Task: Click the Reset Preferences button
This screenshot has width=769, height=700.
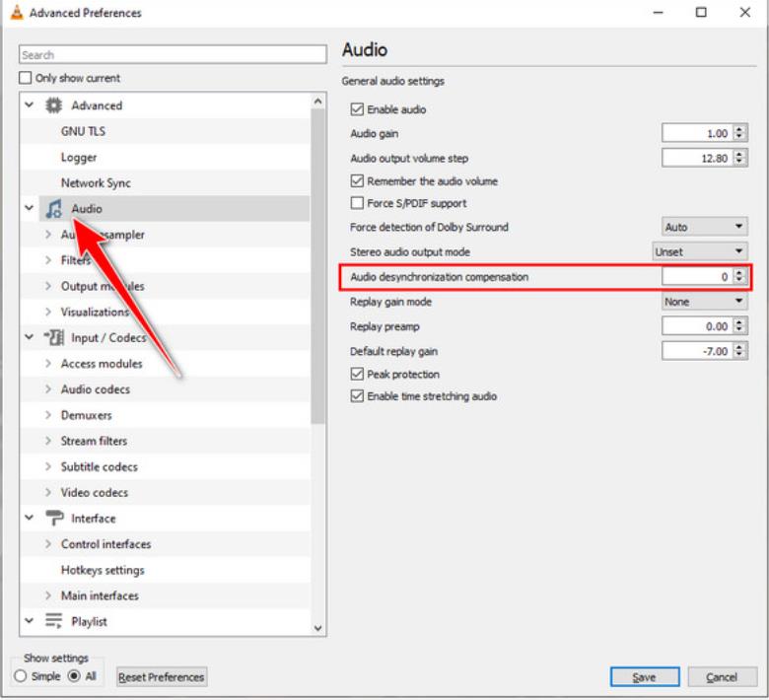Action: [162, 677]
